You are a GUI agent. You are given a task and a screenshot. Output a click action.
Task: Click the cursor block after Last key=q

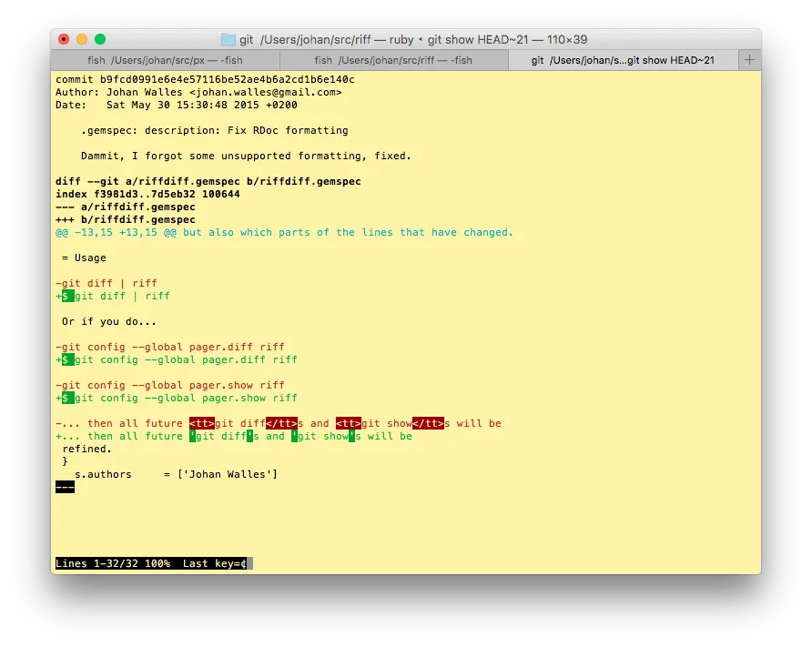click(x=248, y=562)
